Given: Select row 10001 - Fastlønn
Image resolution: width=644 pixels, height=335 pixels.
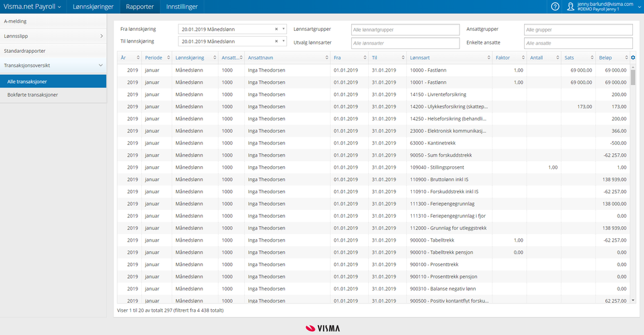Looking at the screenshot, I should click(x=374, y=82).
